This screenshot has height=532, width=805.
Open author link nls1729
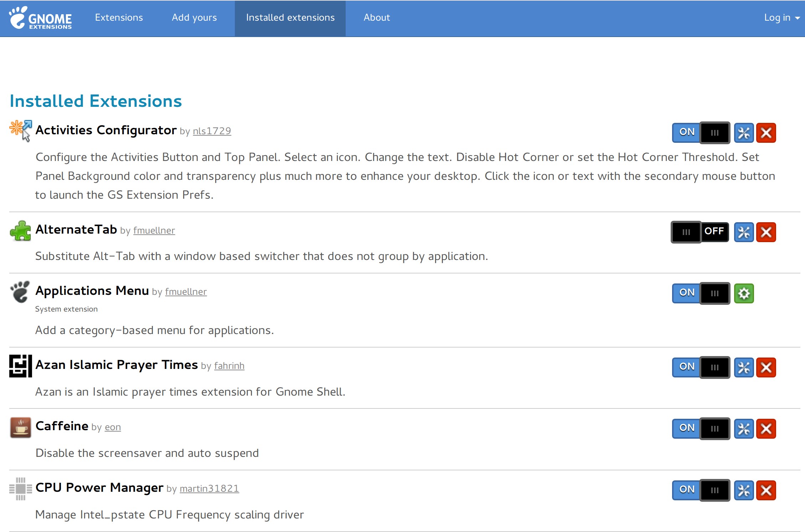click(x=212, y=131)
